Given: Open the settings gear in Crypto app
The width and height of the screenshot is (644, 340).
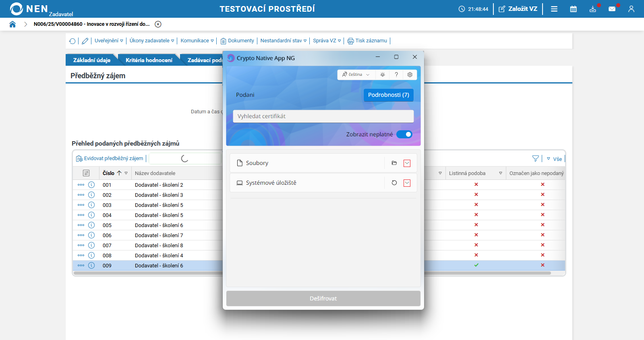Looking at the screenshot, I should tap(410, 75).
